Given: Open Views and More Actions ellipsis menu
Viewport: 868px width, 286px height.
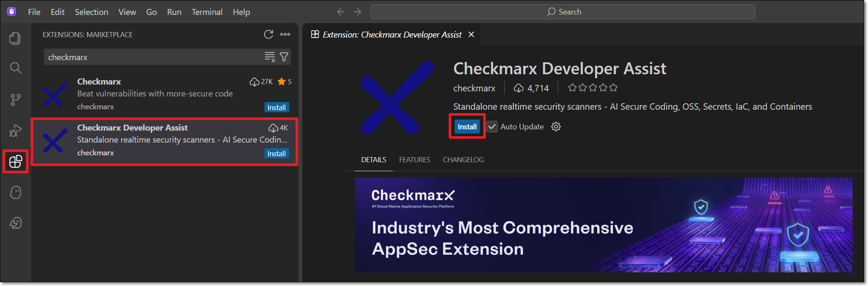Looking at the screenshot, I should click(x=285, y=35).
